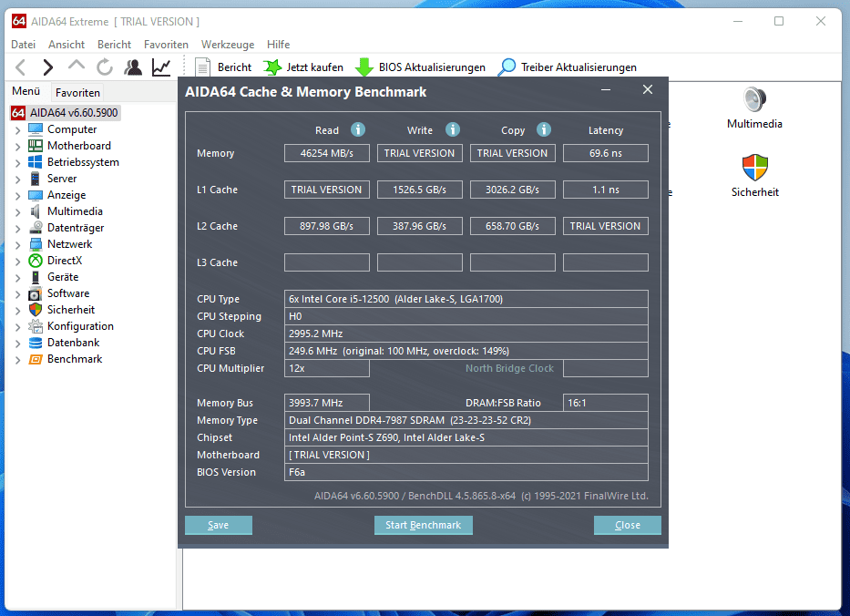Open the Hilfe menu
Viewport: 850px width, 616px height.
278,45
